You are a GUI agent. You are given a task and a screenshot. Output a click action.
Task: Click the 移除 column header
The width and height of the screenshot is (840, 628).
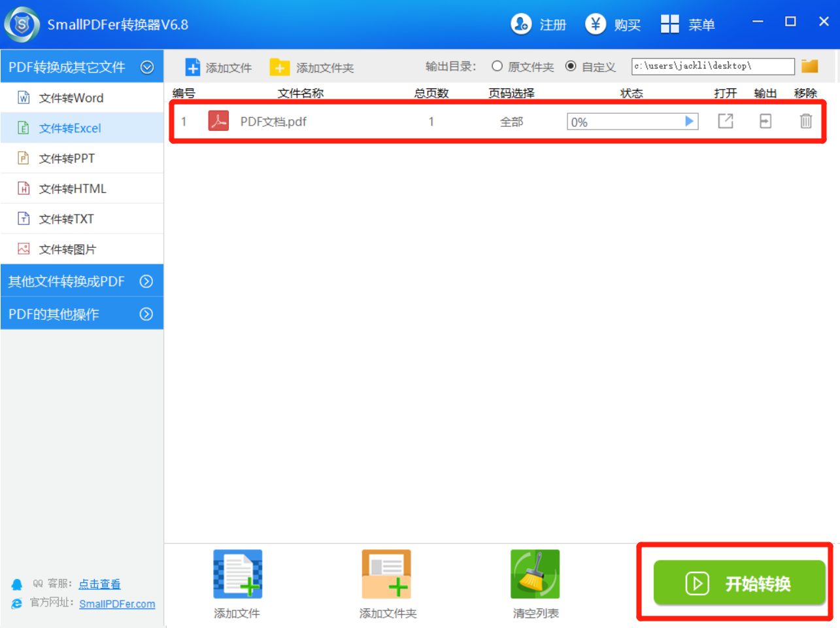point(805,94)
